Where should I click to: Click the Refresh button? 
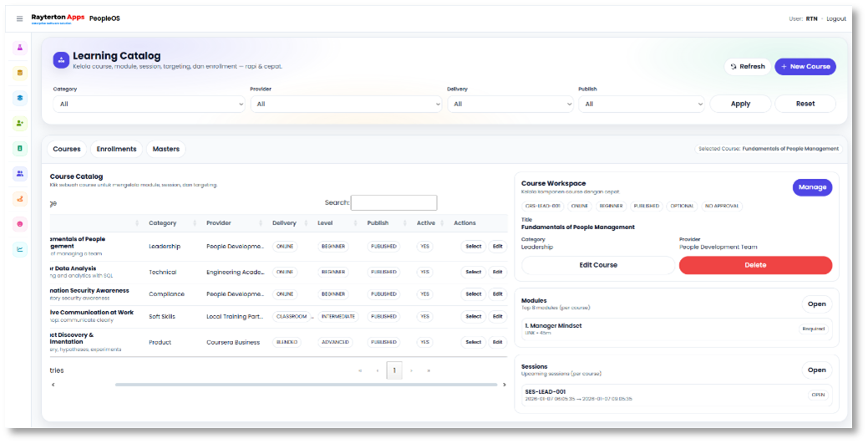tap(747, 67)
